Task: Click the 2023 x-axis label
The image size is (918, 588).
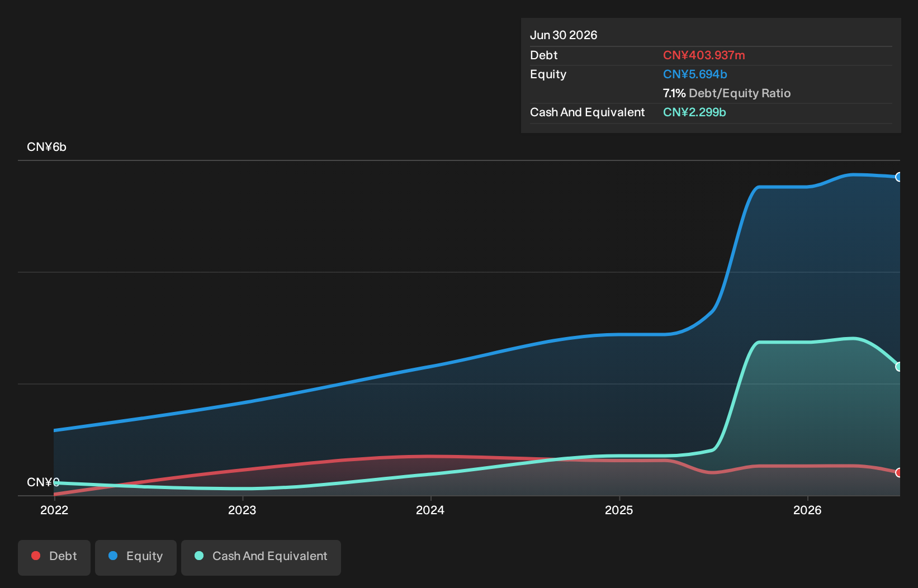Action: point(242,510)
